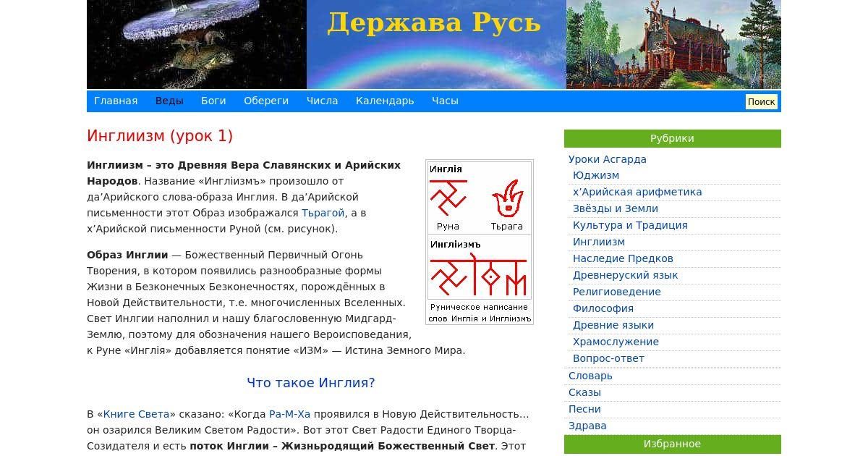
Task: Open Вопрос-ответ sidebar link
Action: coord(608,358)
